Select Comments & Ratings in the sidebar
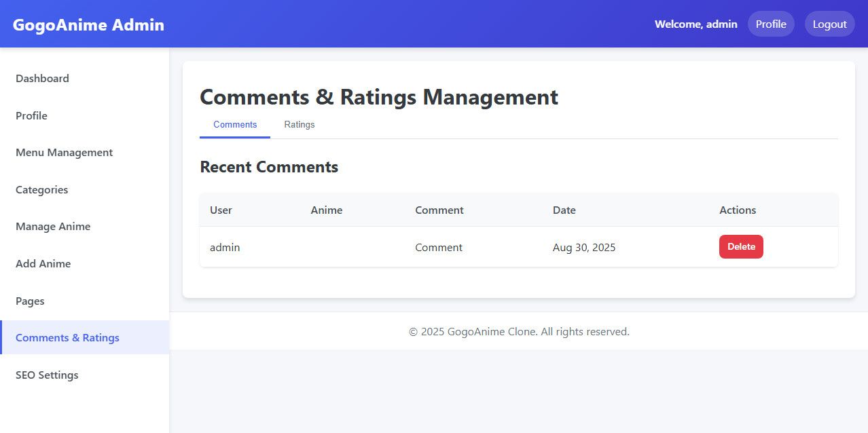 click(x=67, y=337)
